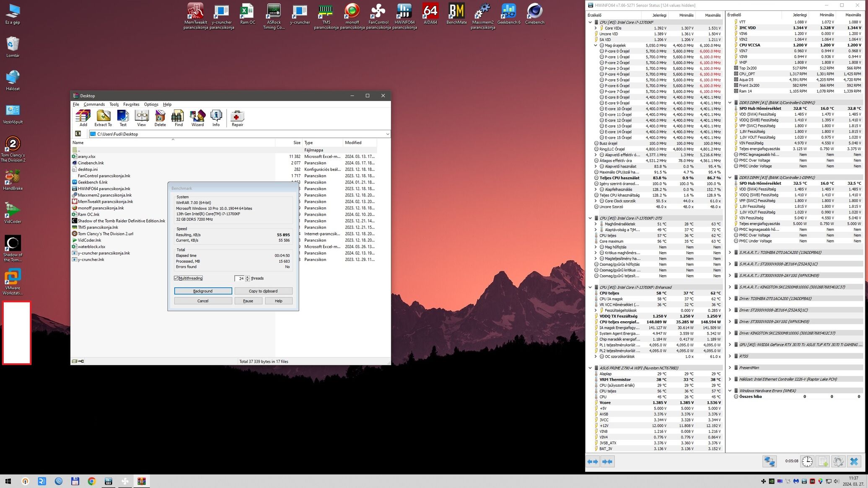Click Help button in the Benchmark dialog
The image size is (868, 488).
278,301
